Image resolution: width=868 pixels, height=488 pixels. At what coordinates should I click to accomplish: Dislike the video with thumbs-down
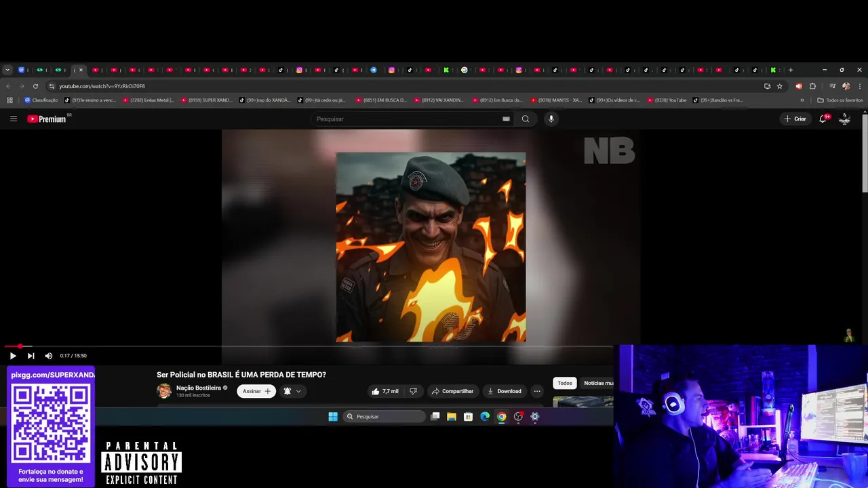click(x=413, y=391)
